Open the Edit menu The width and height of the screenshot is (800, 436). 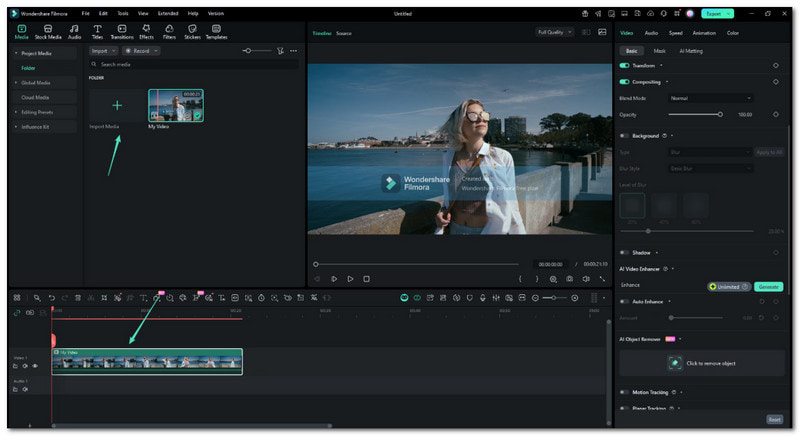(x=103, y=13)
